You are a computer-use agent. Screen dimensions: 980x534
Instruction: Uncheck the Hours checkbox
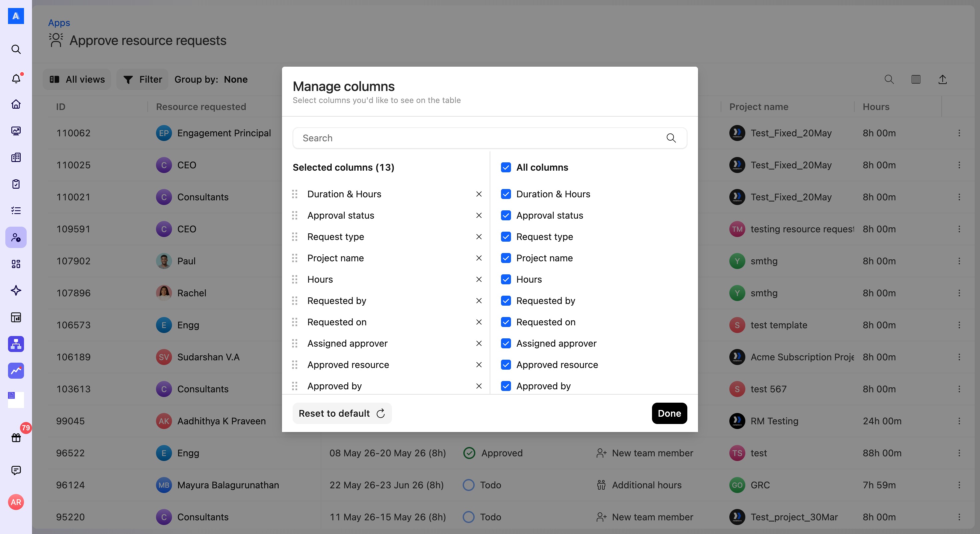[x=506, y=279]
